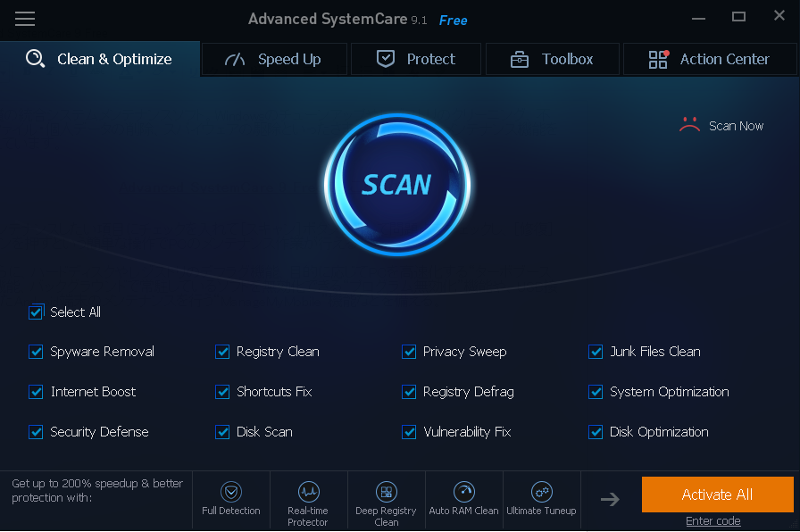This screenshot has height=532, width=800.
Task: Uncheck Registry Clean option
Action: [222, 352]
